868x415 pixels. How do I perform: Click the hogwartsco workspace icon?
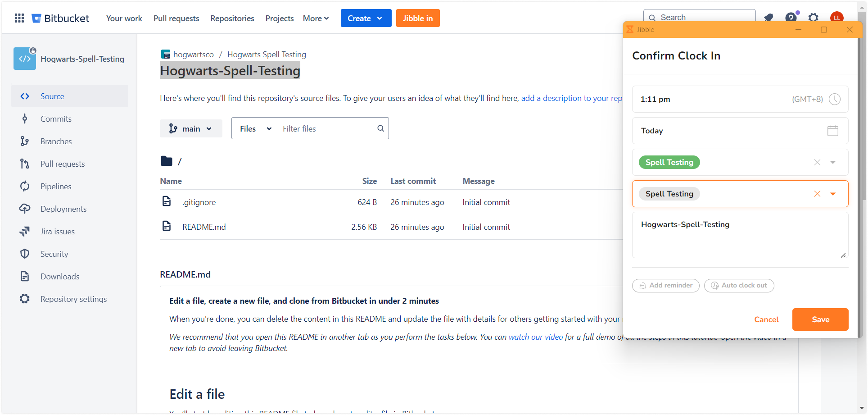click(166, 55)
